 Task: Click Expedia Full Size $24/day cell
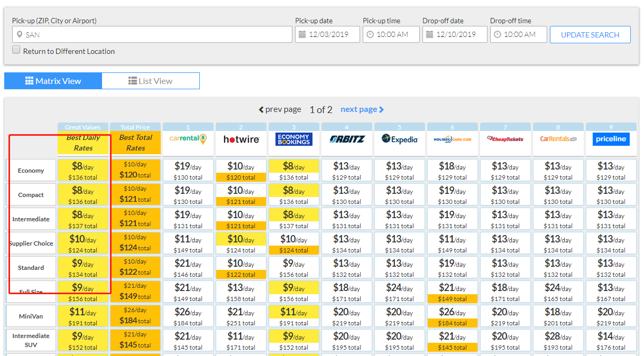click(400, 292)
